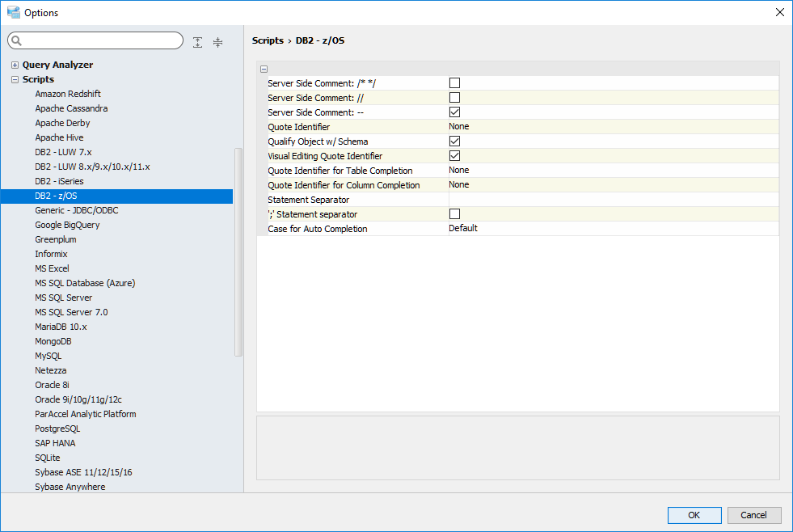The width and height of the screenshot is (793, 532).
Task: Disable Qualify Object w/ Schema
Action: click(x=454, y=141)
